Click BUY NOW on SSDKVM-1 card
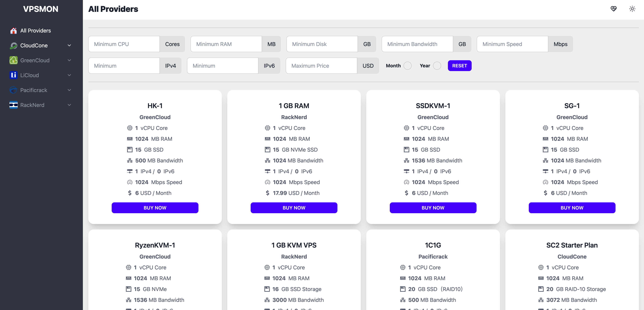 (433, 208)
